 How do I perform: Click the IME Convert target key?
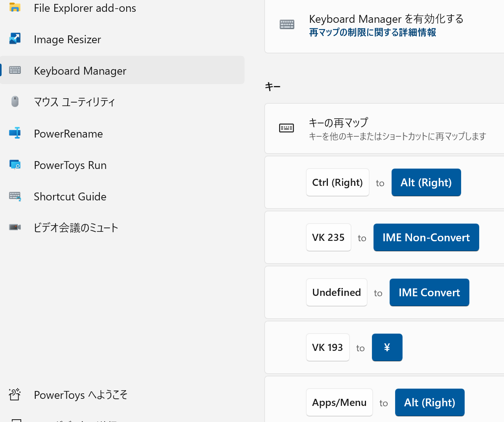(429, 292)
